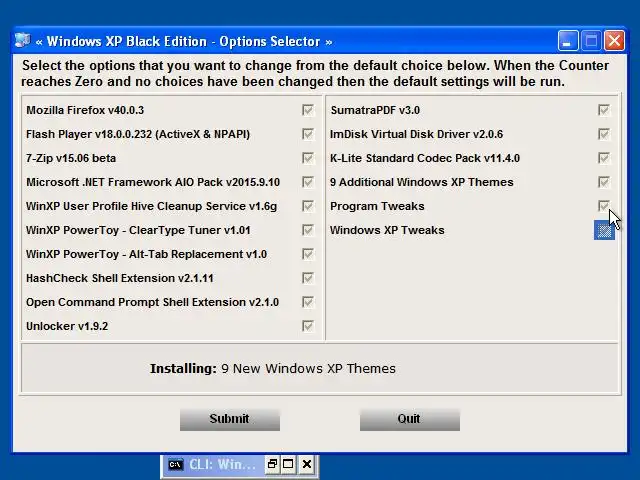Click the ImDisk Virtual Disk Driver label
Screen dimensions: 640x480
click(x=416, y=134)
